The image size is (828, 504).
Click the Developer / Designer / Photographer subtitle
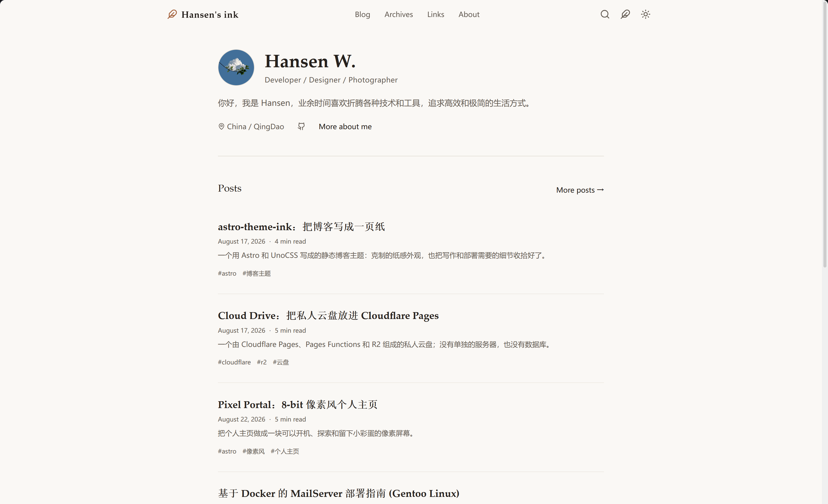tap(331, 80)
